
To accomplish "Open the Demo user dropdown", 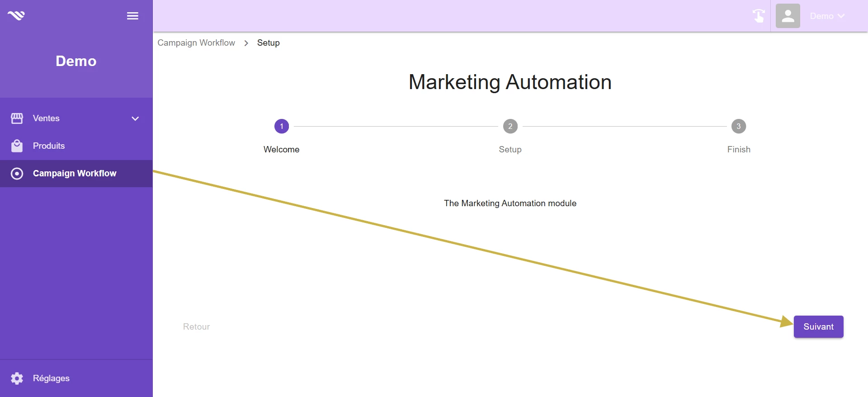I will pos(827,16).
